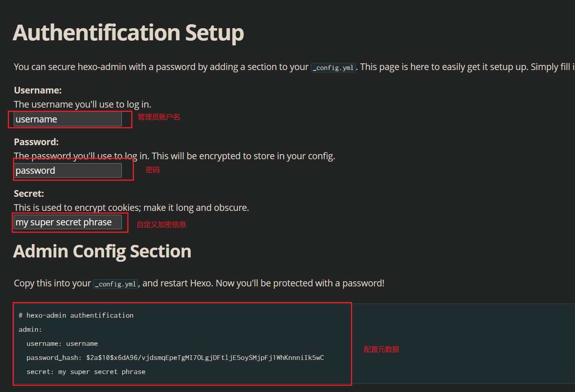Click the secret: my super secret phrase line
575x392 pixels.
coord(86,372)
